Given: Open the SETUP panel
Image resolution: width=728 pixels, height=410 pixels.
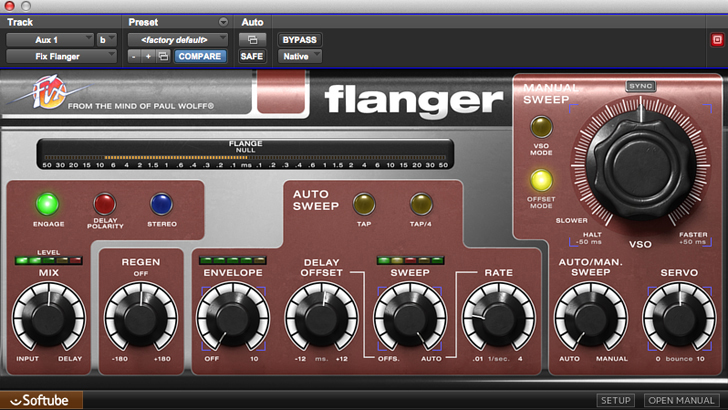Looking at the screenshot, I should pyautogui.click(x=616, y=400).
